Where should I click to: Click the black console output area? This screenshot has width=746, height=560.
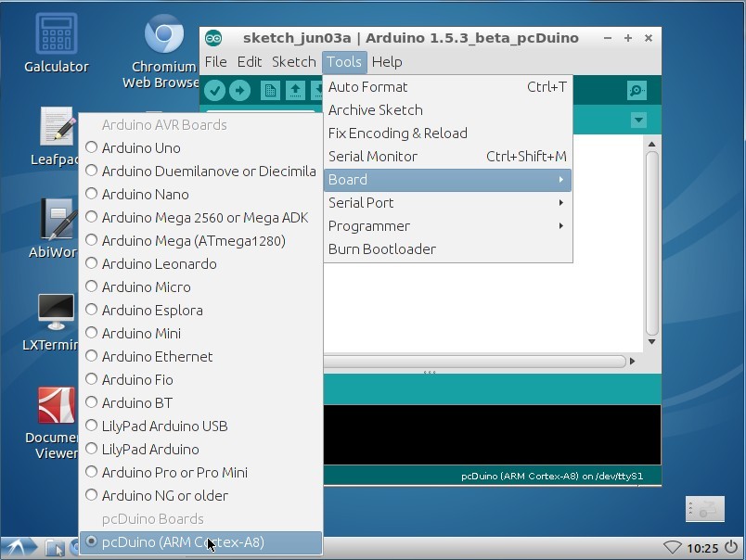(x=492, y=435)
